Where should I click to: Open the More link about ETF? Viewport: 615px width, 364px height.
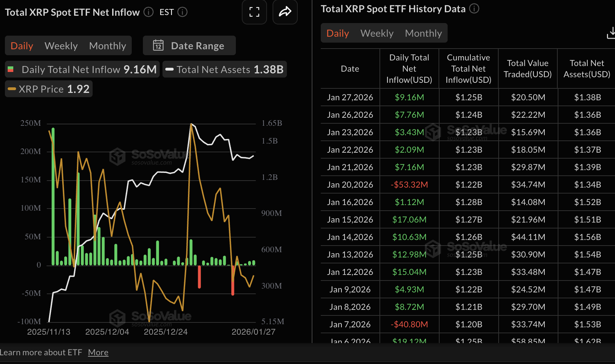(98, 352)
